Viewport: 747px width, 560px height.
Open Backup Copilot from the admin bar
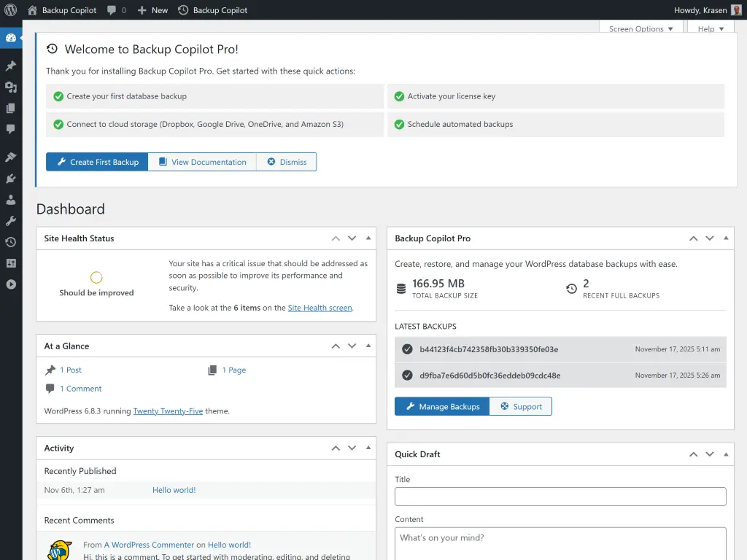217,10
